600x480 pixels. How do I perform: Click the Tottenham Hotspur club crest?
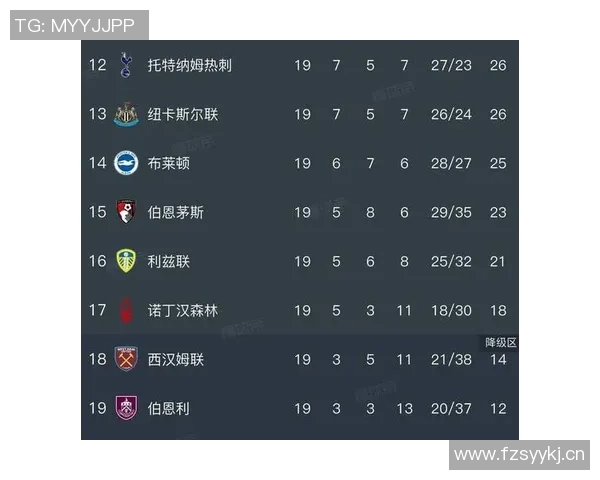tap(126, 66)
